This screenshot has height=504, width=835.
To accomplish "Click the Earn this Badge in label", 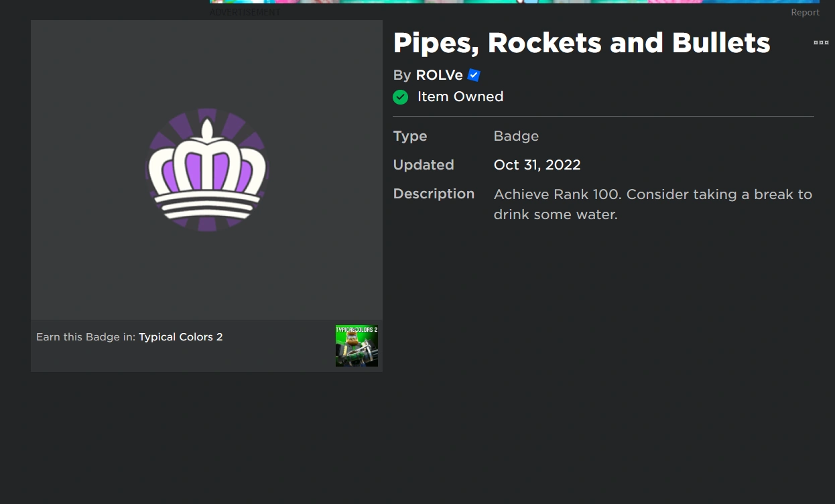I will [x=85, y=337].
